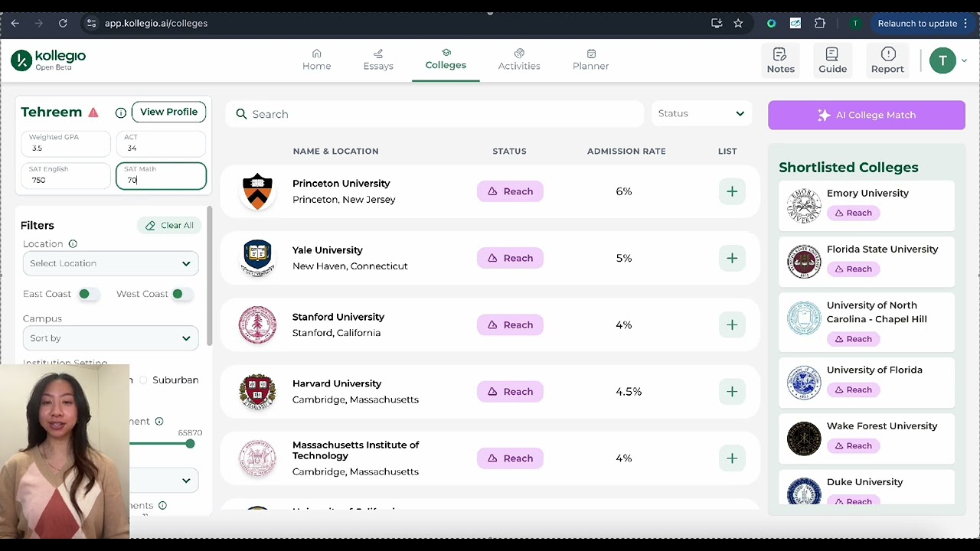Go to the Activities tab
Viewport: 980px width, 551px height.
[519, 60]
